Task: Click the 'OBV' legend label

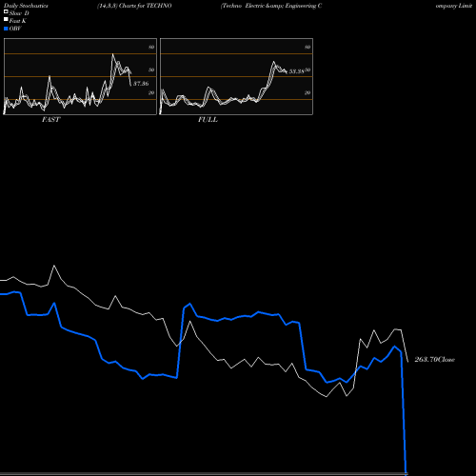Action: (x=15, y=29)
